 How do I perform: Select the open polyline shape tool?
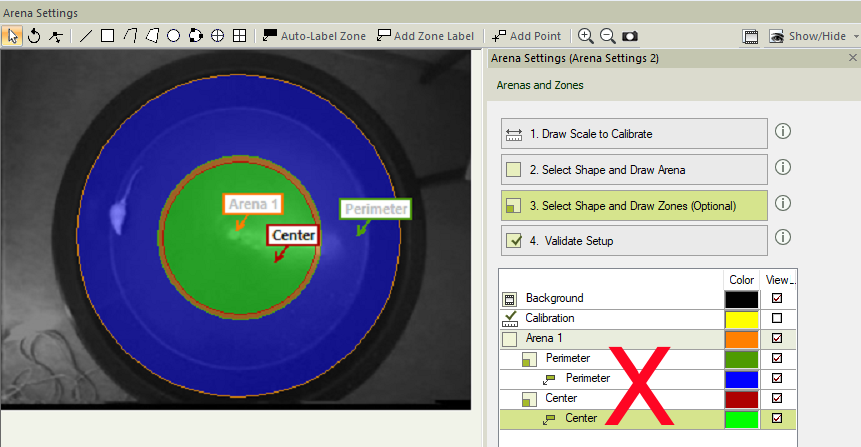point(130,36)
